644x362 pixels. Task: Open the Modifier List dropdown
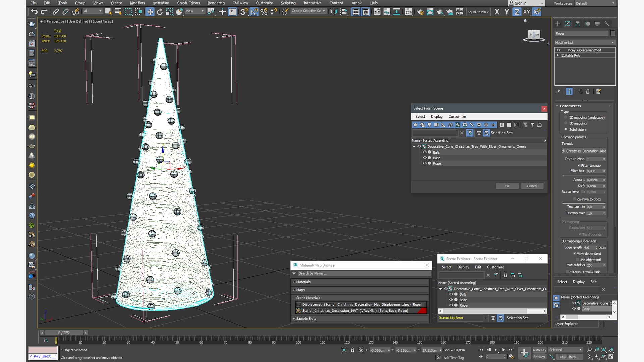(x=585, y=42)
